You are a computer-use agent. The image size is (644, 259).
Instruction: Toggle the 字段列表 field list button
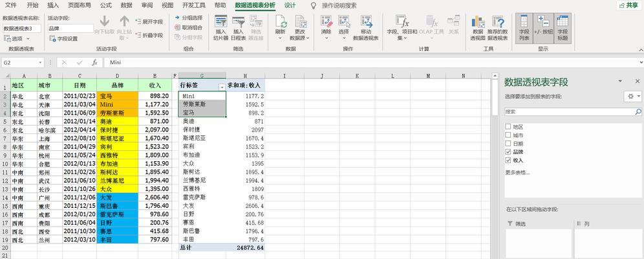point(524,28)
